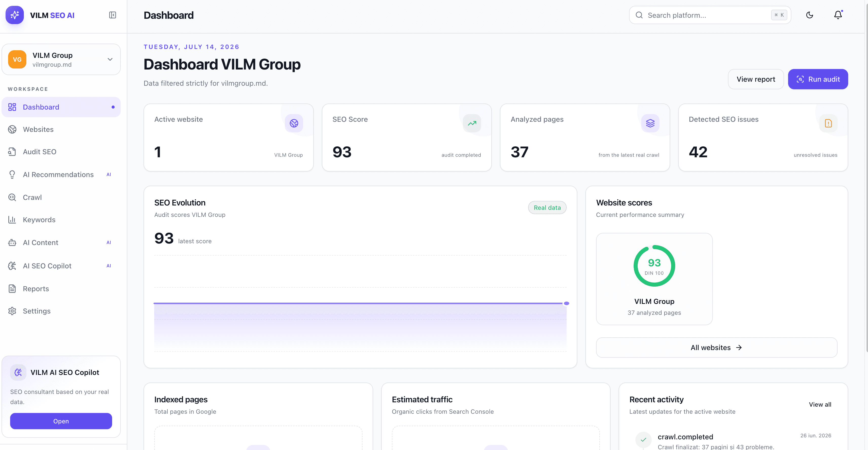Click the Crawl magnifier icon in sidebar
Image resolution: width=868 pixels, height=450 pixels.
[x=12, y=197]
